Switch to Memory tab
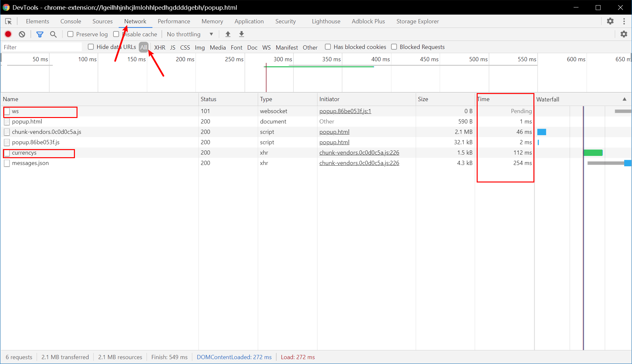Viewport: 632px width, 364px height. tap(212, 21)
